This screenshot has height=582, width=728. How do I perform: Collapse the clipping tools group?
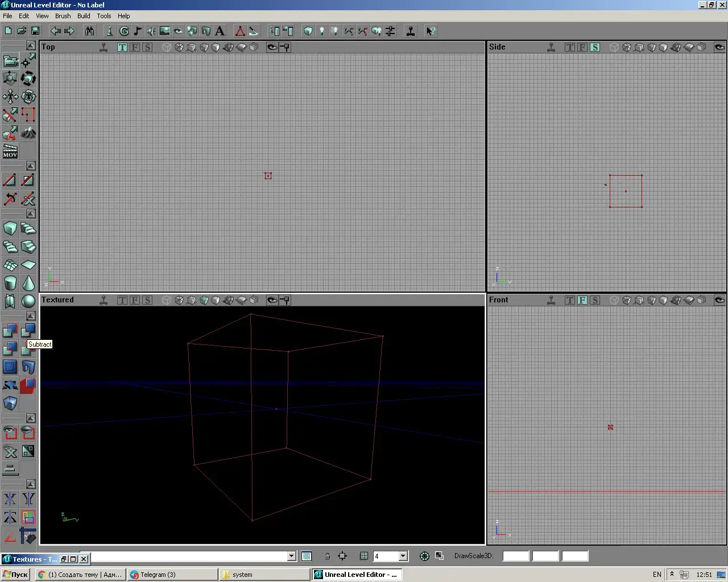pos(31,166)
